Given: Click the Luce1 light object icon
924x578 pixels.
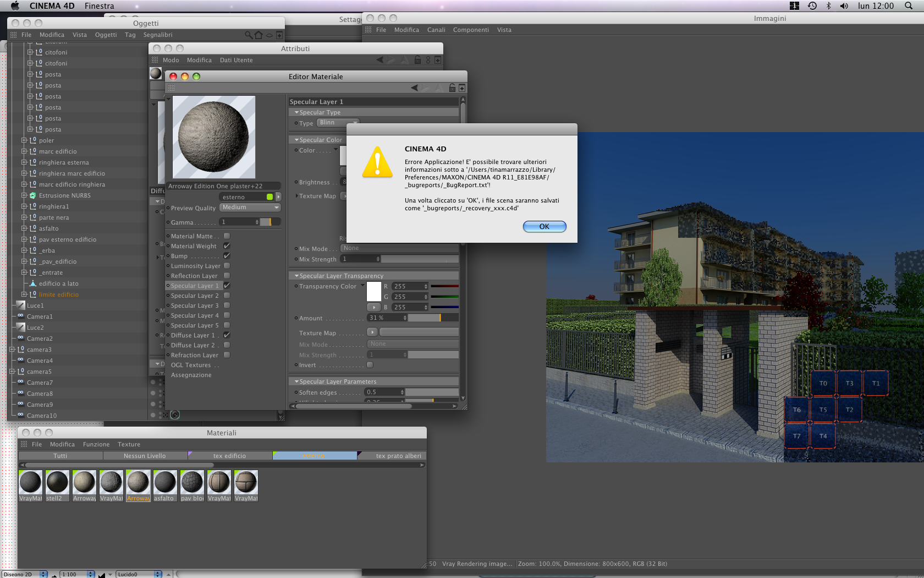Looking at the screenshot, I should click(21, 306).
